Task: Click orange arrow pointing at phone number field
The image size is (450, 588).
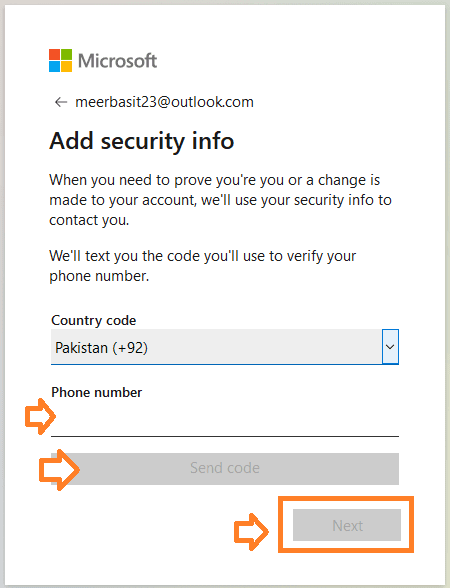Action: (x=40, y=416)
